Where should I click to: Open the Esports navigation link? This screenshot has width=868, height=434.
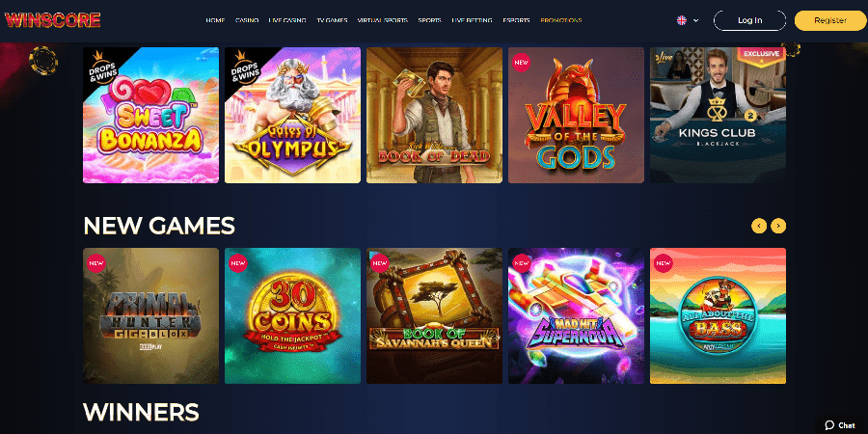pos(517,20)
